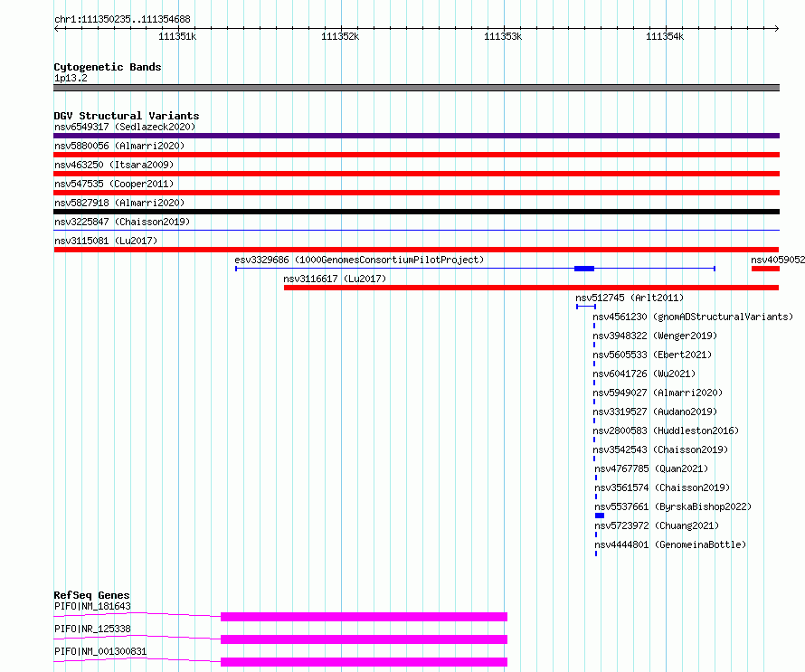Viewport: 805px width, 672px height.
Task: Click the nsv2800583 (Huddleston2016) label
Action: 666,431
